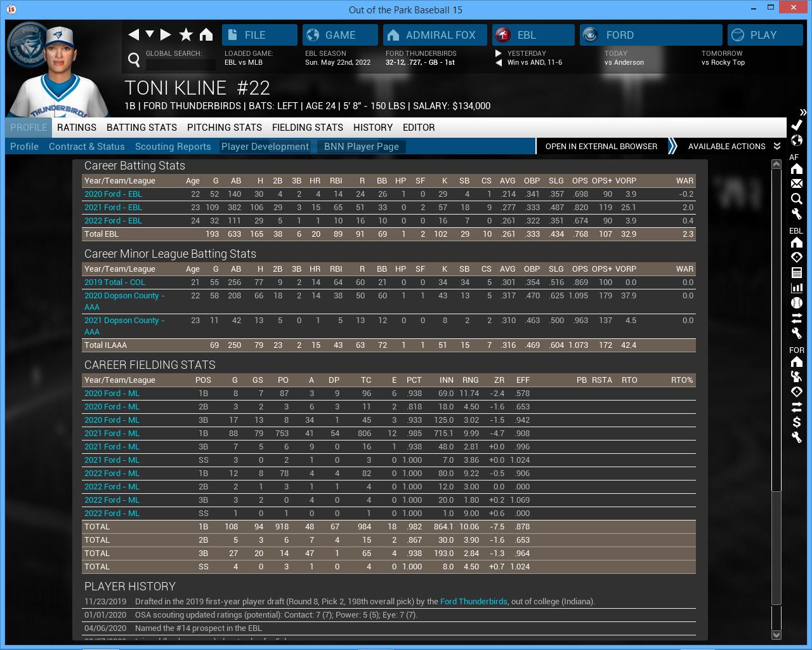
Task: Expand the Available Actions menu
Action: [733, 147]
